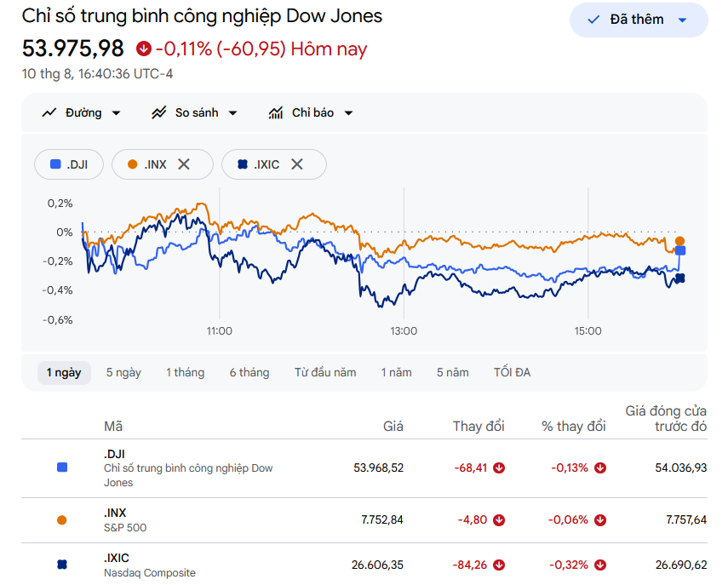
Task: Remove the .IXIC comparison chip
Action: coord(297,164)
